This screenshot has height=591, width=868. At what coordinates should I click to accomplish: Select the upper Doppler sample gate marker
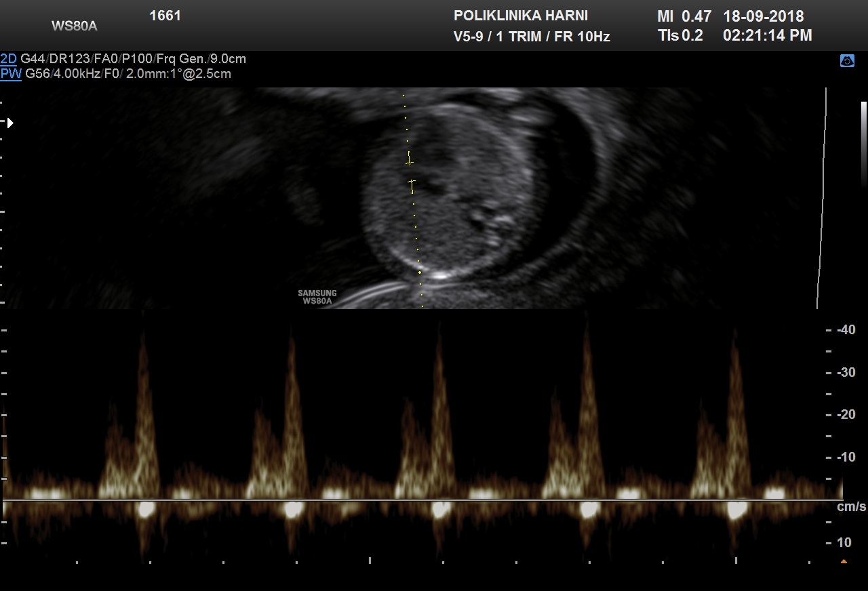pos(409,159)
